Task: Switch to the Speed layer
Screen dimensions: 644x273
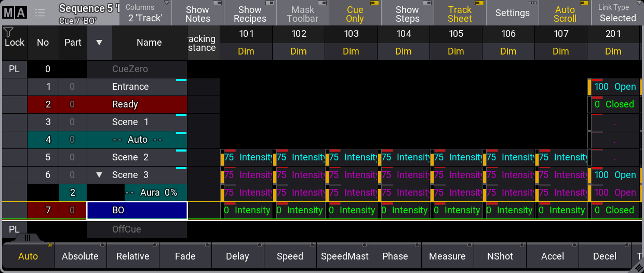Action: pyautogui.click(x=290, y=256)
